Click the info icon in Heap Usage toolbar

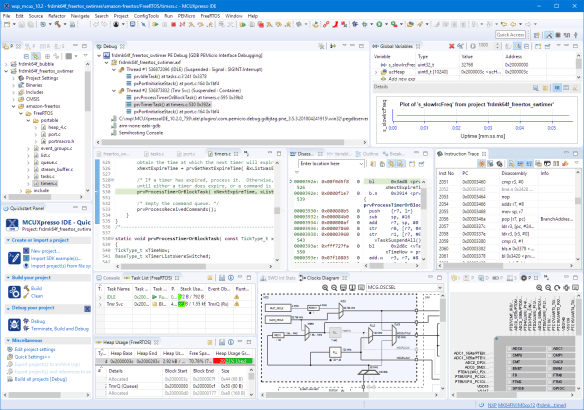tap(231, 342)
